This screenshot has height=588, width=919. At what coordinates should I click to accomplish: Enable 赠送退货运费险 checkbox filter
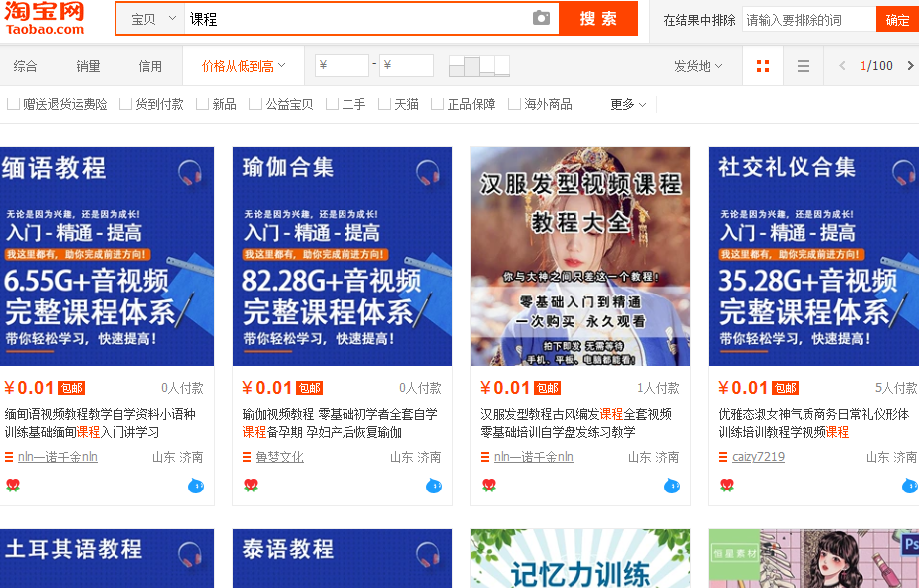pyautogui.click(x=14, y=104)
